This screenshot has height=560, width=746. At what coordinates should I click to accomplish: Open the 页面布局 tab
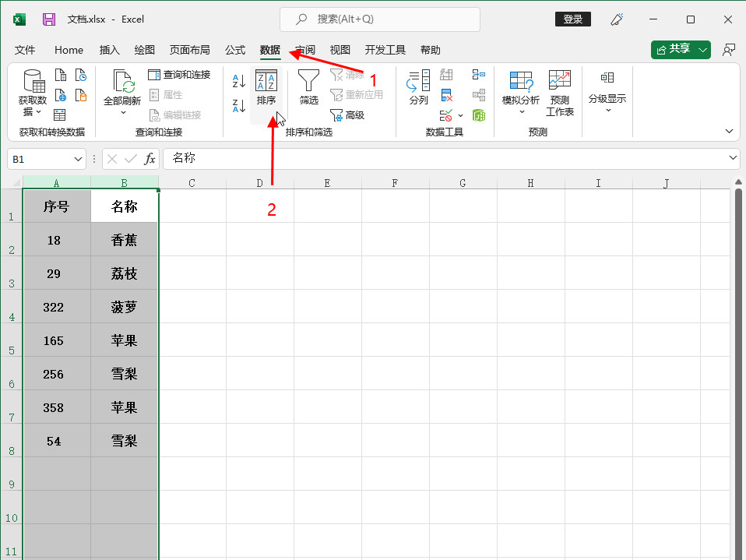(x=190, y=50)
